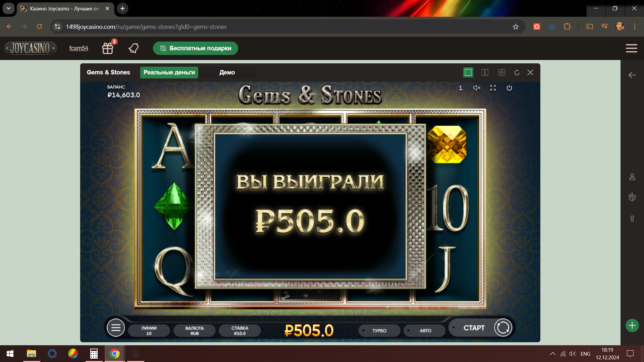The image size is (644, 362).
Task: Enter fullscreen mode in the game
Action: [x=493, y=88]
